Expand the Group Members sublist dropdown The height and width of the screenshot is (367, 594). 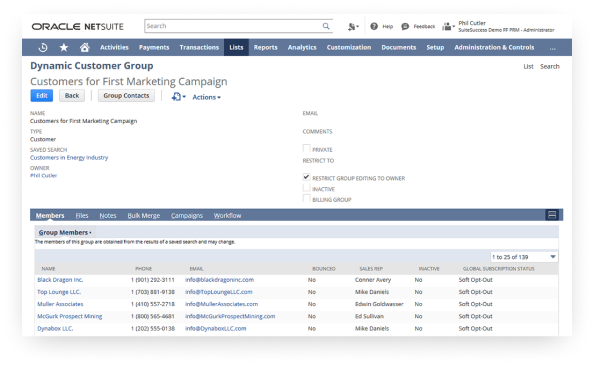coord(65,232)
